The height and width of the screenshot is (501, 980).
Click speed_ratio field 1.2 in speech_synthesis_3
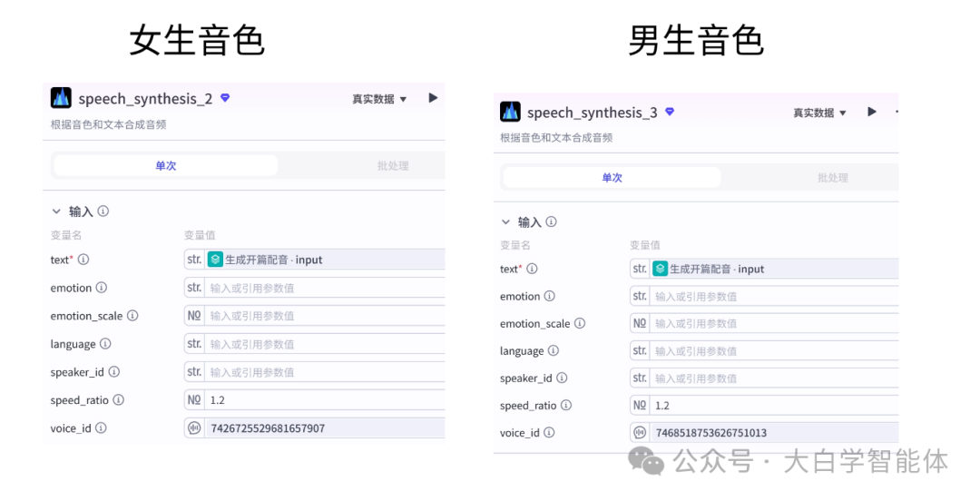pyautogui.click(x=774, y=406)
